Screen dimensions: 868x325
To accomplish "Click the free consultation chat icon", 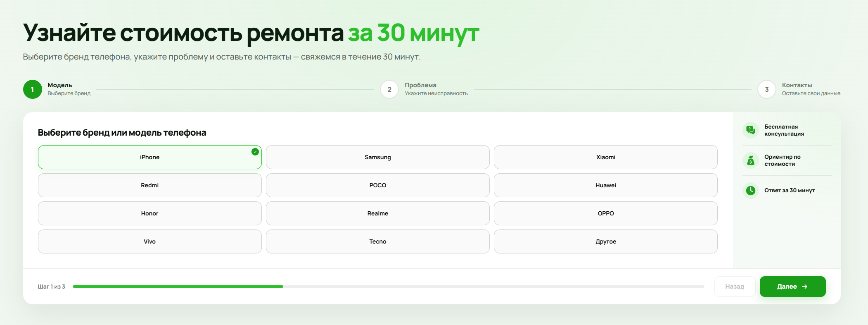I will (751, 130).
